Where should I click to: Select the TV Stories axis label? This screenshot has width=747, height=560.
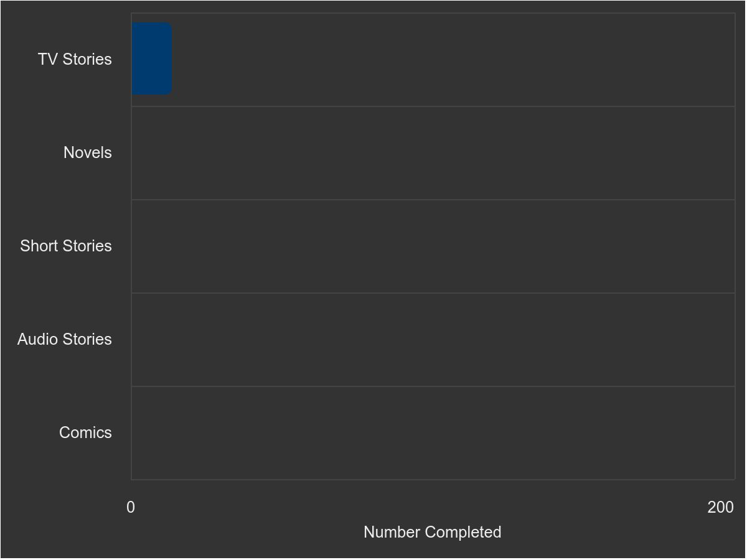(75, 59)
